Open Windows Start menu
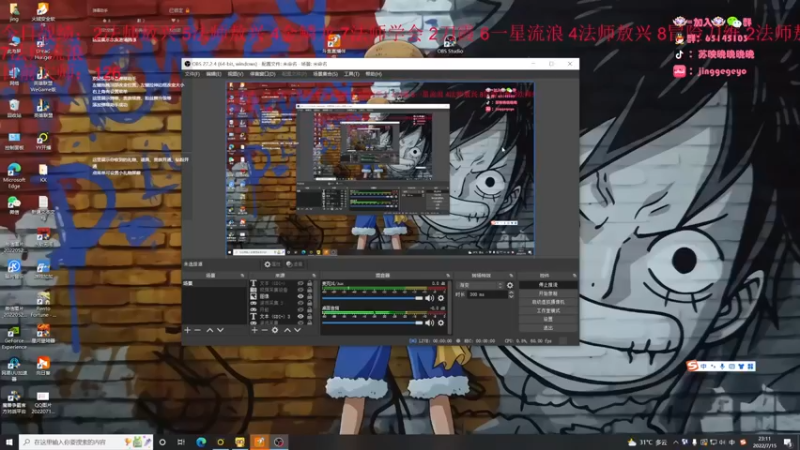Viewport: 800px width, 450px height. coord(9,442)
